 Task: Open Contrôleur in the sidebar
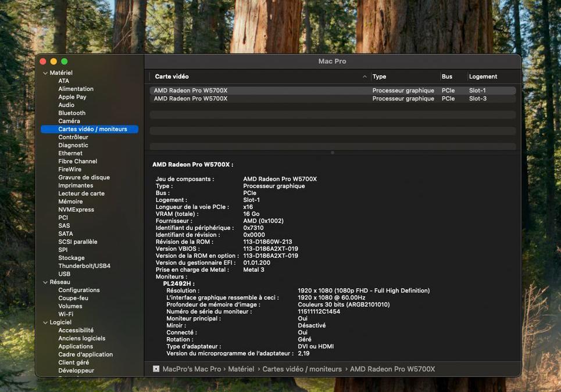tap(73, 137)
